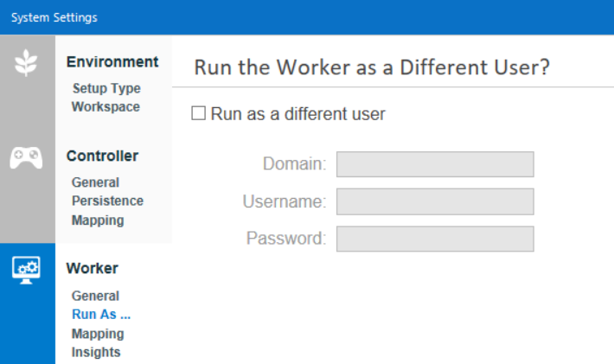
Task: Click the Username input field
Action: tap(435, 201)
